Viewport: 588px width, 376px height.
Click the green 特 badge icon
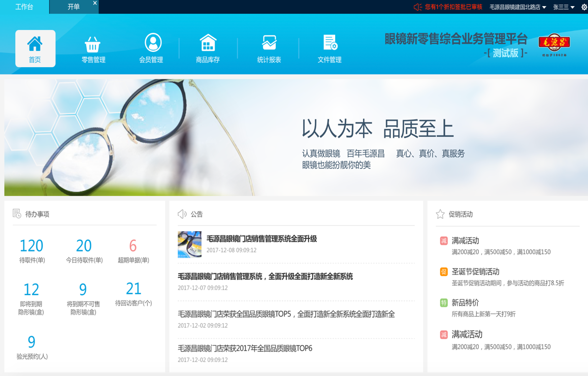coord(444,303)
